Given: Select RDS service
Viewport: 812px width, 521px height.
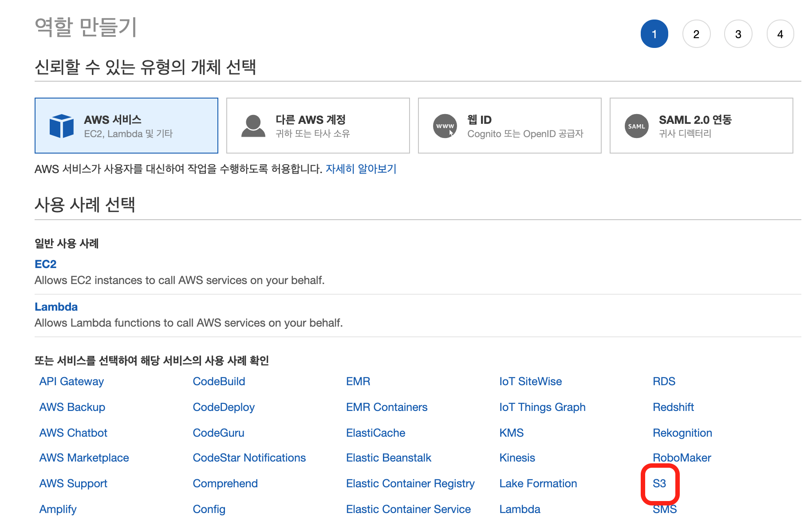Looking at the screenshot, I should tap(664, 381).
